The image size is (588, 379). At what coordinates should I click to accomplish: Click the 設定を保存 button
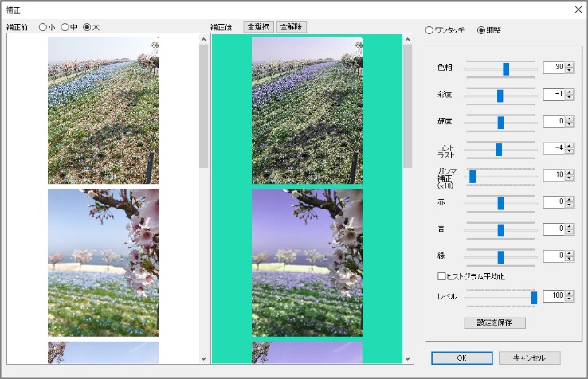(x=495, y=322)
